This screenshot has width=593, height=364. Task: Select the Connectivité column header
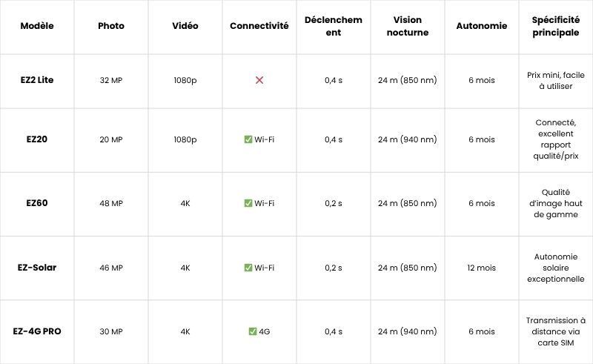tap(259, 26)
